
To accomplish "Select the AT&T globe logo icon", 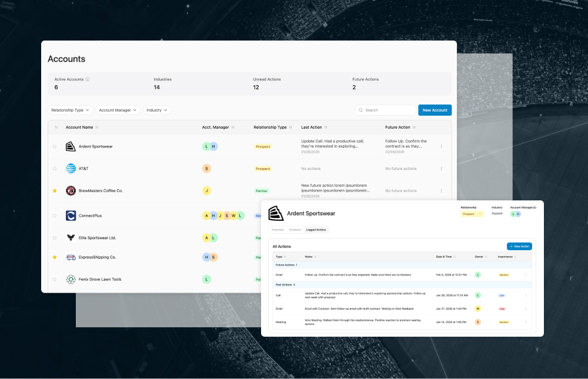I will (71, 169).
